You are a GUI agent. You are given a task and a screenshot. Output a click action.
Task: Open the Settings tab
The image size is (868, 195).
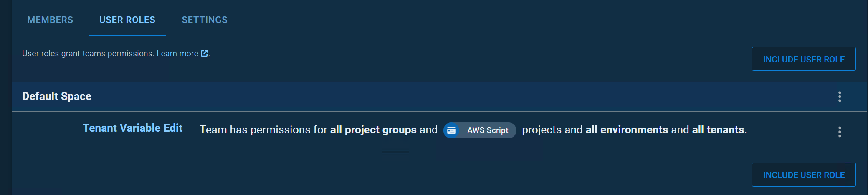point(205,20)
